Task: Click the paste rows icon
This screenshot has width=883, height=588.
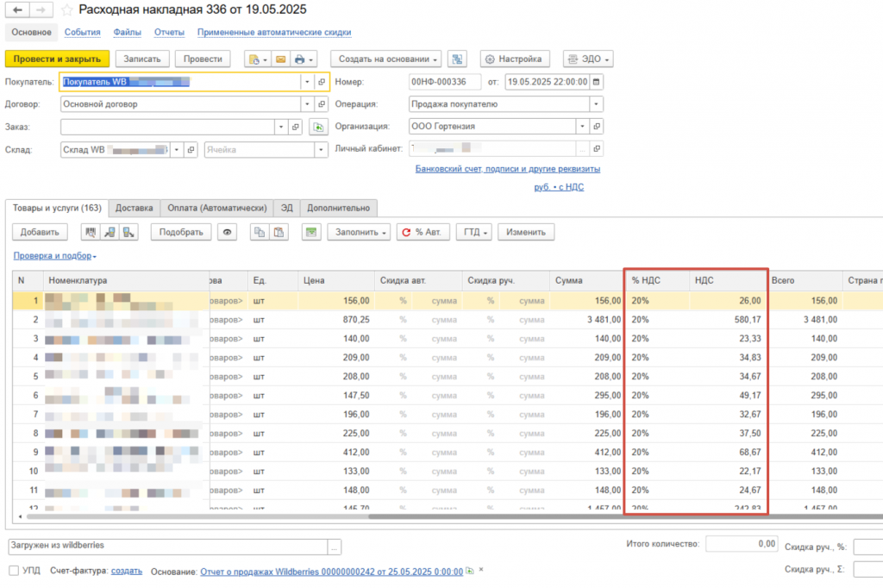Action: pos(279,232)
